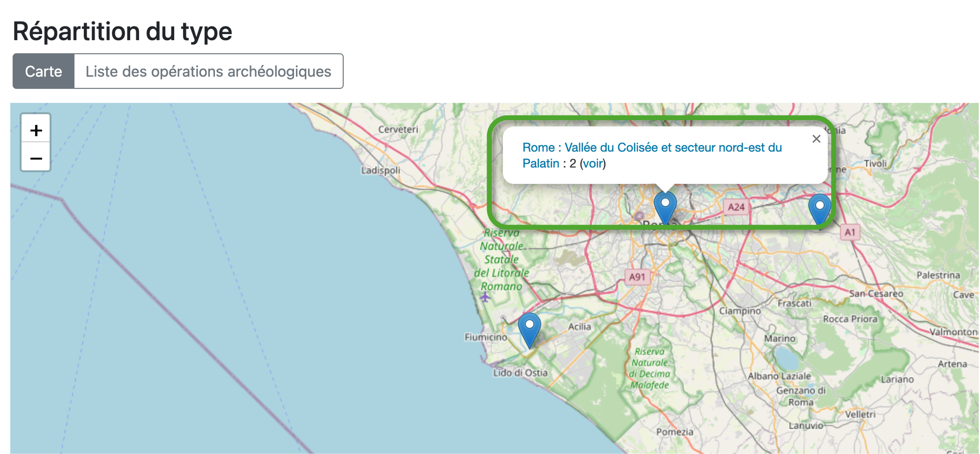
Task: Open Liste des opérations archéologiques tab
Action: tap(208, 71)
